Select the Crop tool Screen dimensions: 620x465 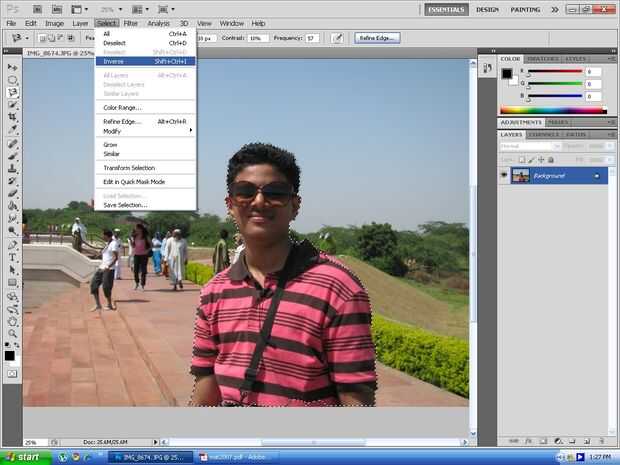12,117
